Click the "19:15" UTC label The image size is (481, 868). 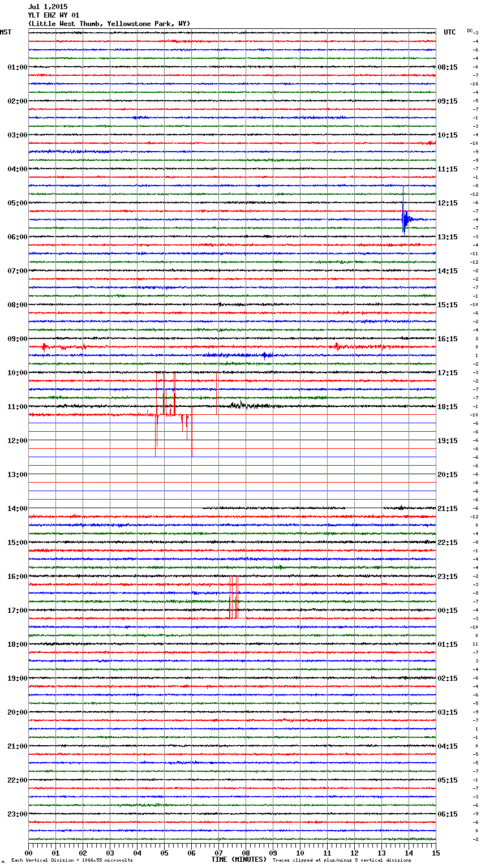(x=448, y=441)
